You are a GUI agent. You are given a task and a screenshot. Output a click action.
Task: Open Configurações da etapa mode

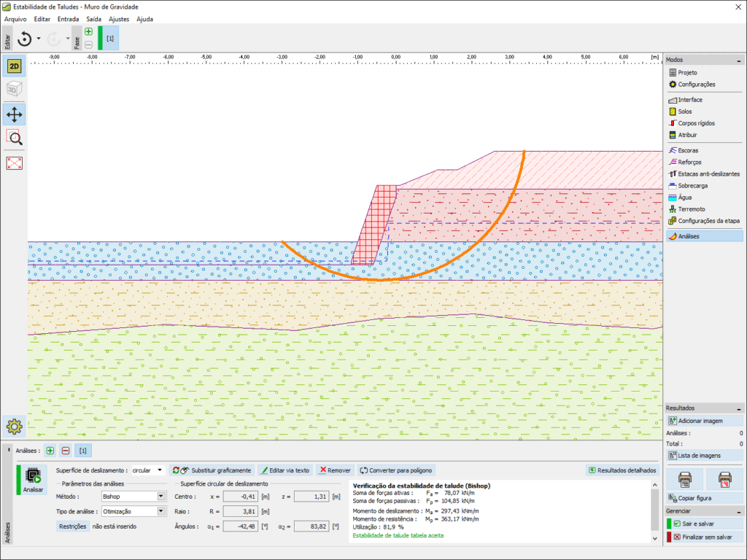pyautogui.click(x=704, y=220)
